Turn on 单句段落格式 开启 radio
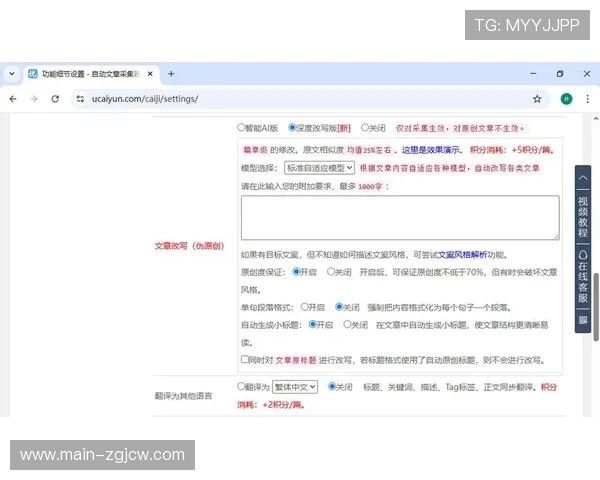 click(x=304, y=307)
